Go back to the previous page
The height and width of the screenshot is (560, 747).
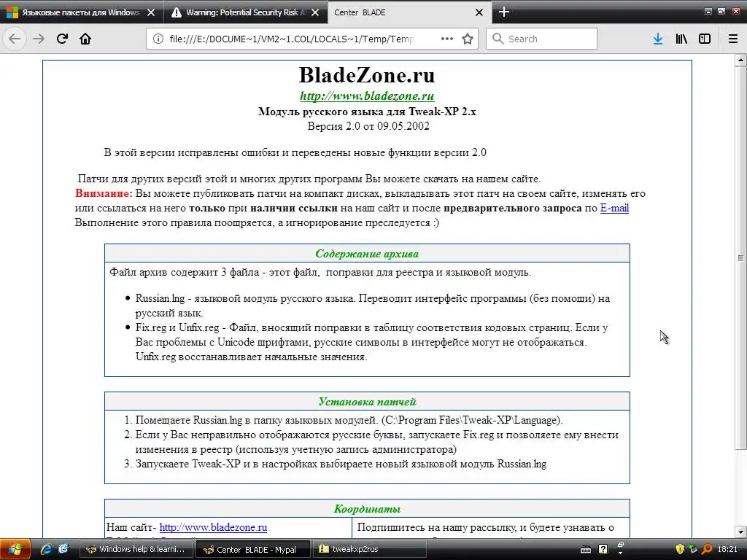pyautogui.click(x=15, y=39)
